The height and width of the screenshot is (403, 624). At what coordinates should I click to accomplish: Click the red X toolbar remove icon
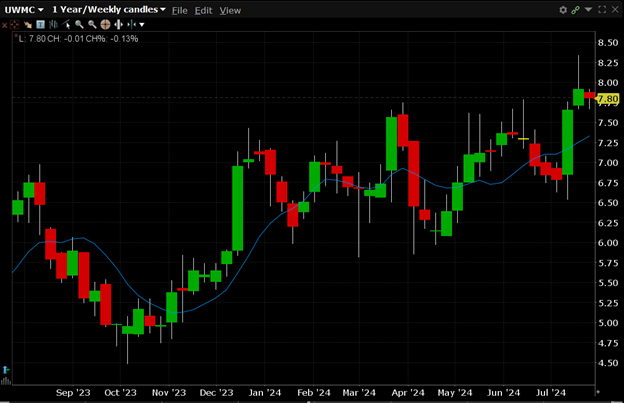pyautogui.click(x=4, y=25)
